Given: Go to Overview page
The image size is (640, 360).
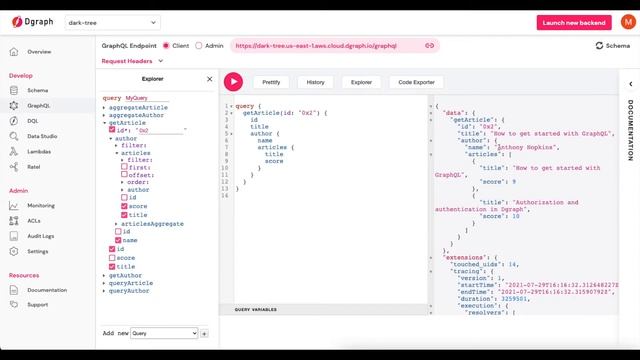Looking at the screenshot, I should tap(39, 52).
